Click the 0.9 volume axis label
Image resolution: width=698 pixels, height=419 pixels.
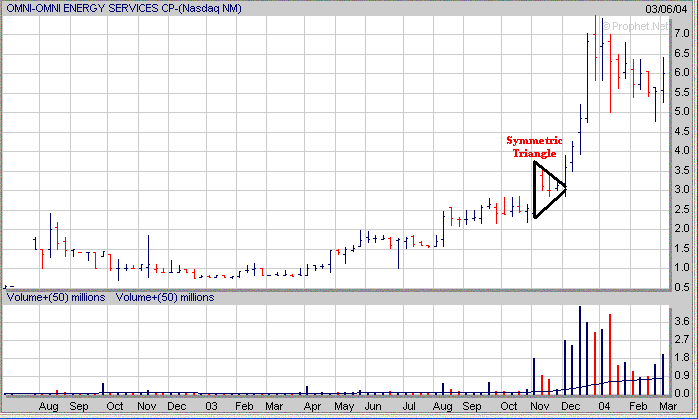coord(682,376)
